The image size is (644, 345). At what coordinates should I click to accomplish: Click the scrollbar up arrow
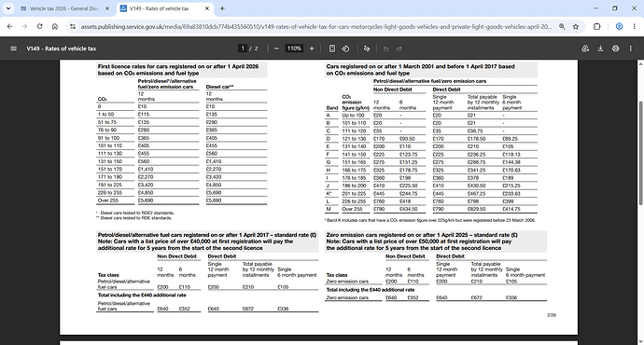[x=640, y=63]
